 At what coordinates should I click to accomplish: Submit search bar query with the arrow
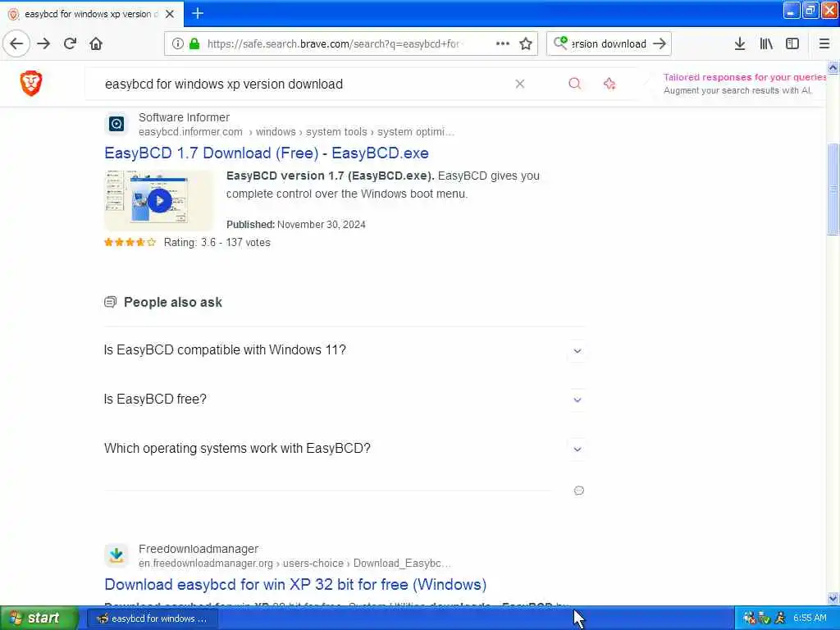[660, 43]
